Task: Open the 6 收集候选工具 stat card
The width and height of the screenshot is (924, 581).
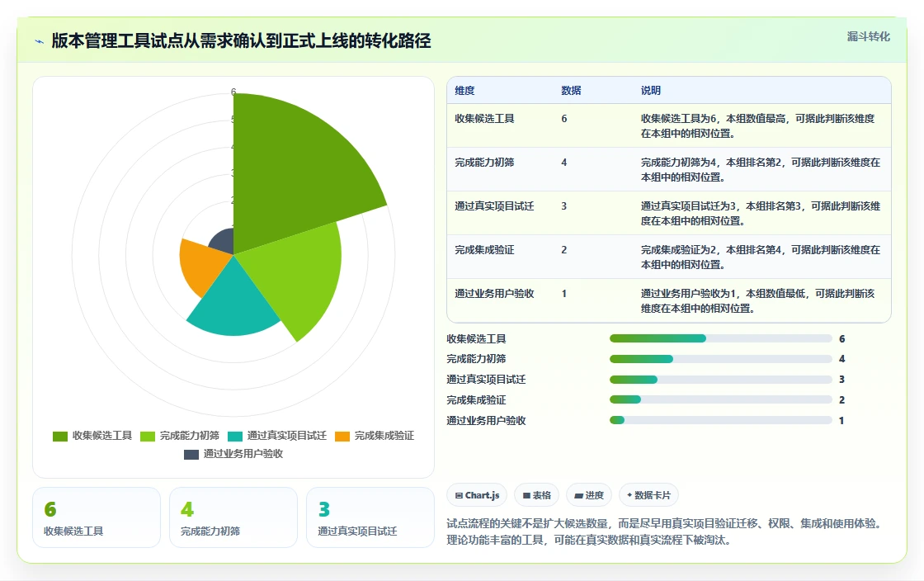Action: coord(97,517)
